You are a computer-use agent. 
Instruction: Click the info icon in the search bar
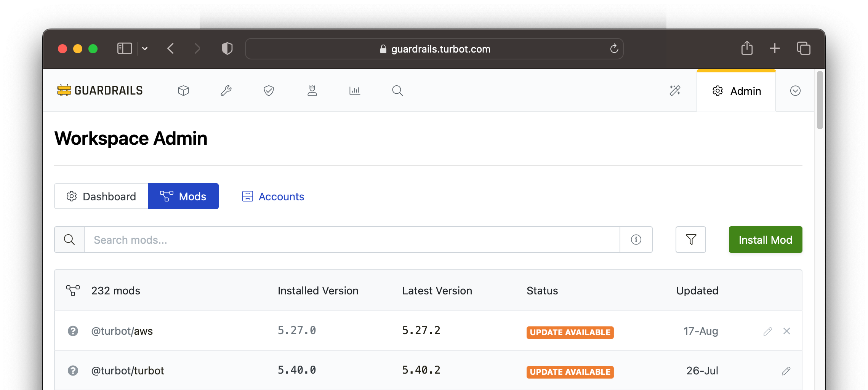(x=635, y=240)
